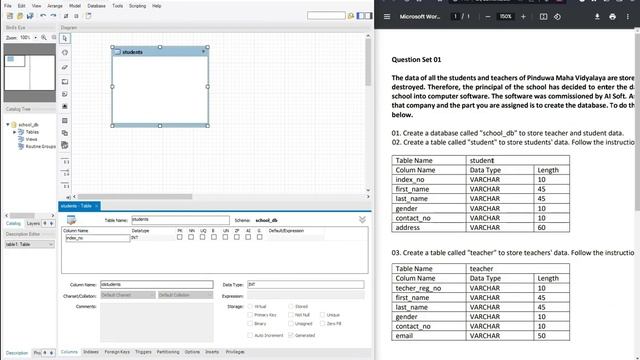Open the Default Charset dropdown
Image resolution: width=640 pixels, height=360 pixels.
pyautogui.click(x=128, y=295)
